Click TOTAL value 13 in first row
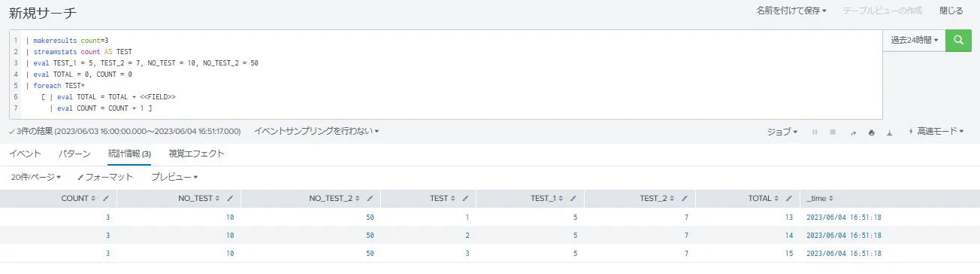The height and width of the screenshot is (274, 980). click(x=788, y=217)
